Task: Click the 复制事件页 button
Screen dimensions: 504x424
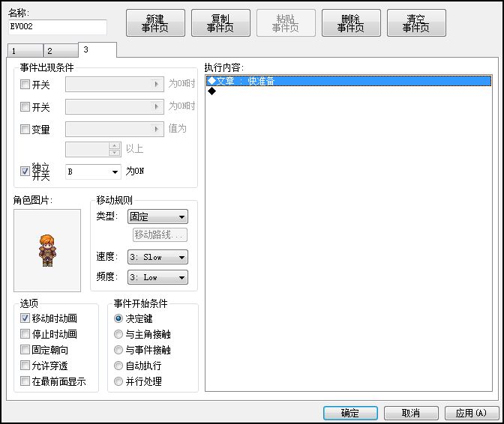Action: (x=220, y=22)
